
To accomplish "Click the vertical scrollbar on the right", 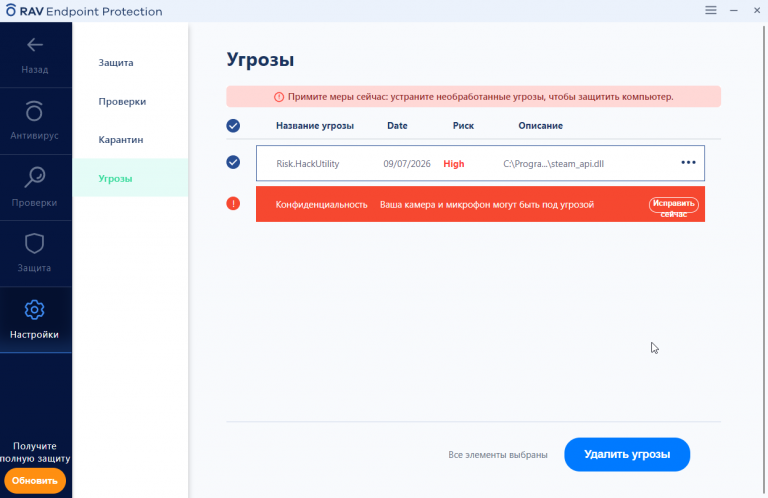I will point(764,260).
